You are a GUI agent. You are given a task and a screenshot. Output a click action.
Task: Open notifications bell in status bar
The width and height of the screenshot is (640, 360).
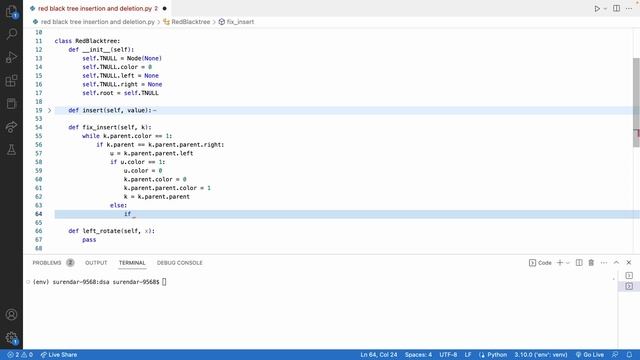629,355
